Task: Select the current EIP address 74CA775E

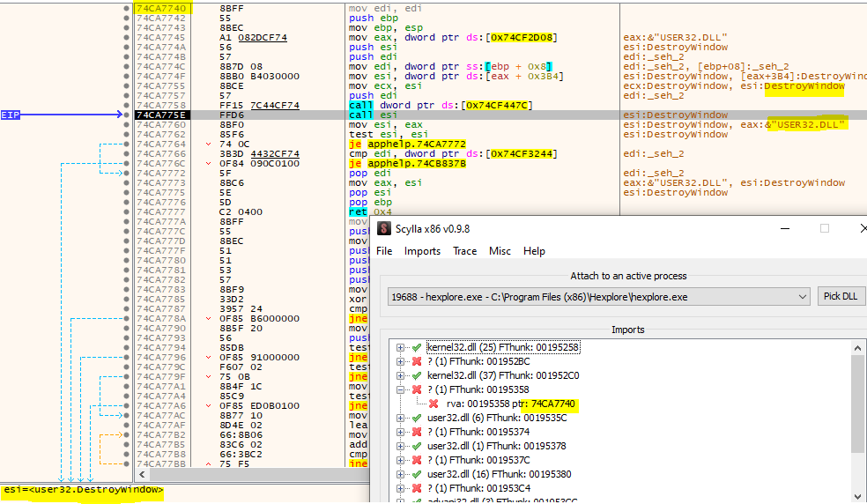Action: pos(162,115)
